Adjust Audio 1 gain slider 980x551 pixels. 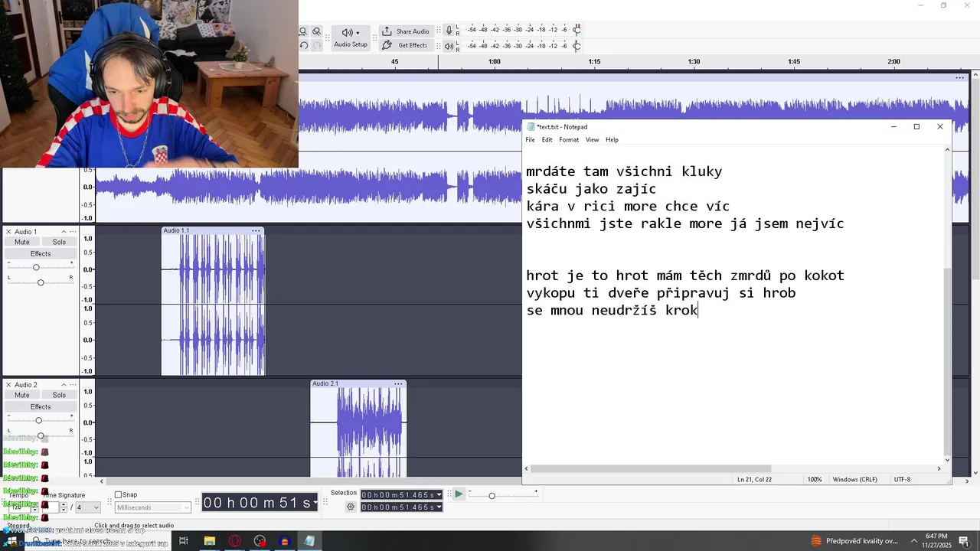pyautogui.click(x=36, y=267)
